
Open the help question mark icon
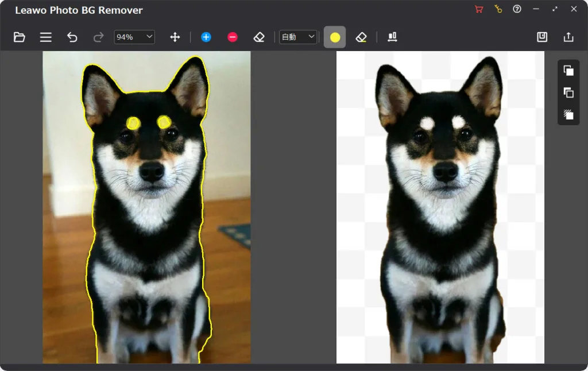point(517,9)
